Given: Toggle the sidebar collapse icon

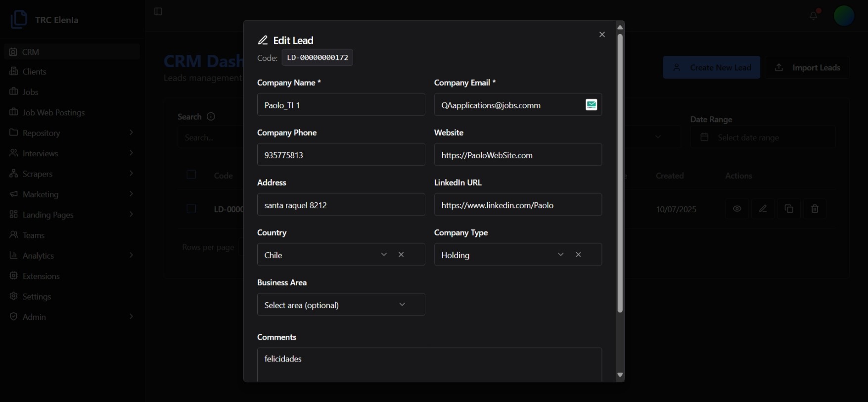Looking at the screenshot, I should pyautogui.click(x=158, y=11).
